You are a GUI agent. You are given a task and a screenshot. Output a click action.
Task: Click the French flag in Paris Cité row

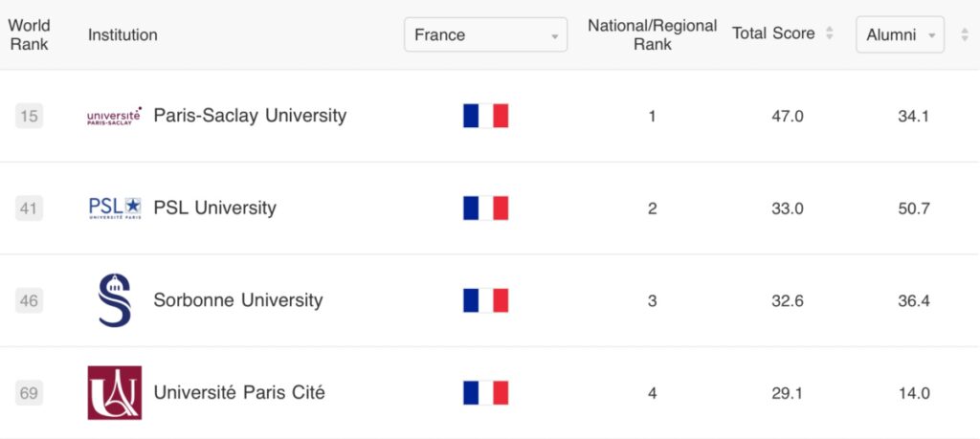(485, 393)
